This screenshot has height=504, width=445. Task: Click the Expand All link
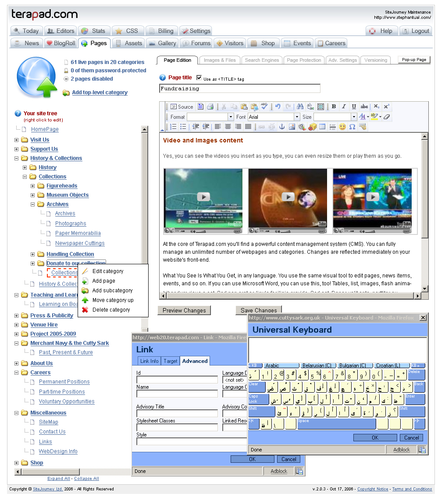(58, 479)
